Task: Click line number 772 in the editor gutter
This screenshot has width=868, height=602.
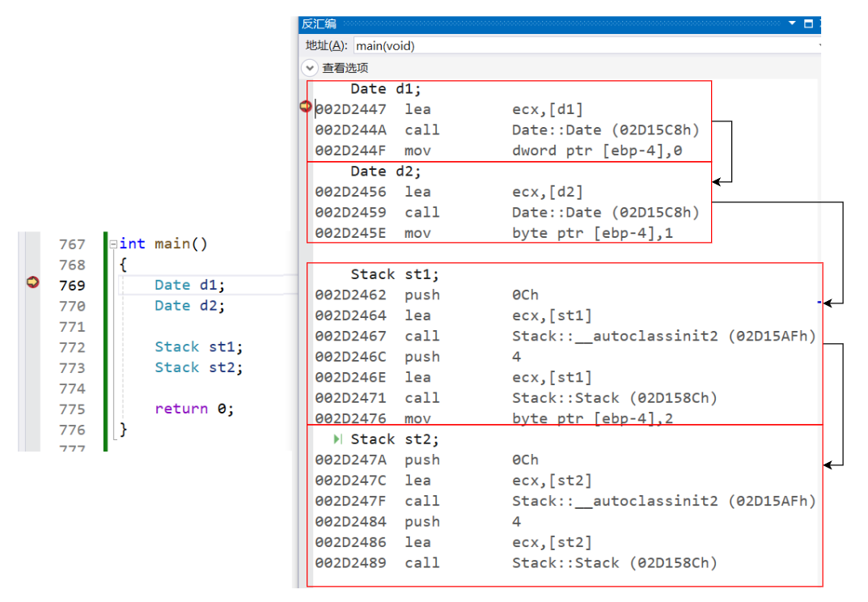Action: click(72, 347)
